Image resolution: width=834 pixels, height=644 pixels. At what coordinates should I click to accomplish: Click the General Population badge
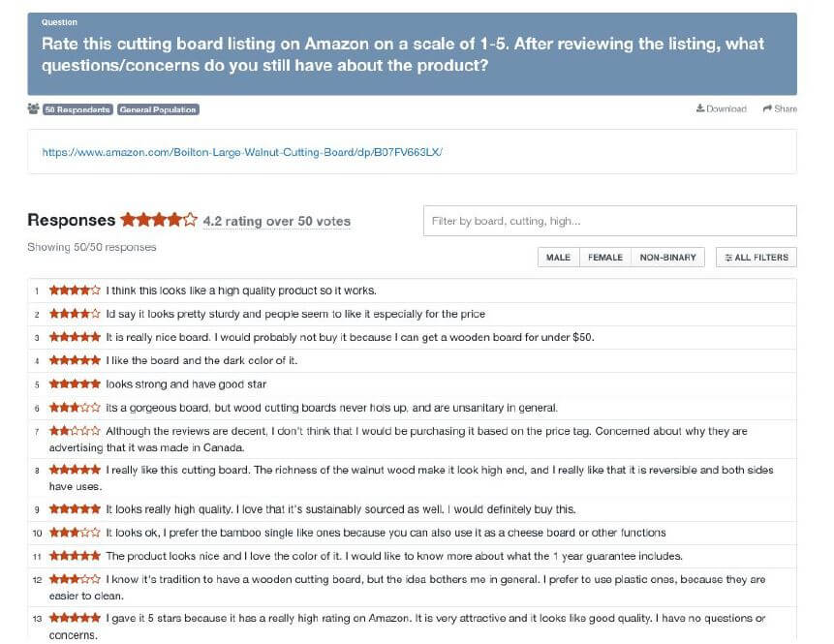click(x=158, y=110)
